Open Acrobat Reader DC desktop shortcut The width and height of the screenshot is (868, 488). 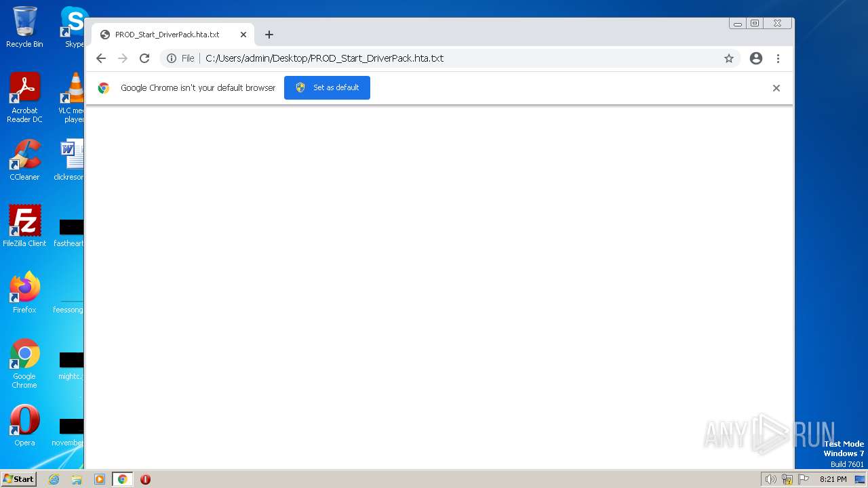click(24, 98)
